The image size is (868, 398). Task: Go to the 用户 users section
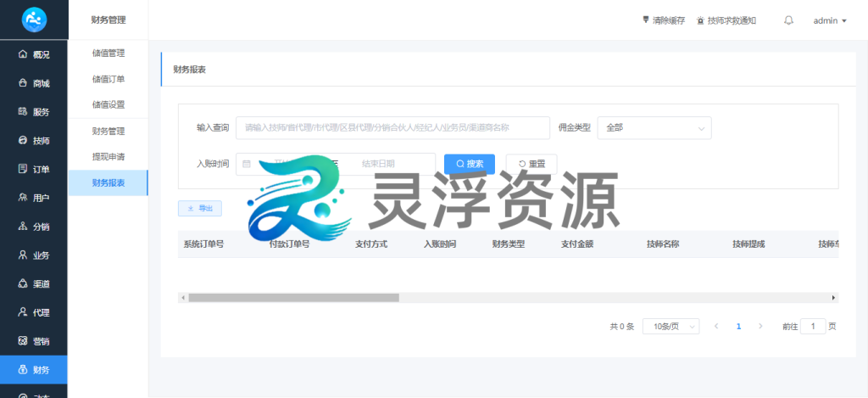[34, 198]
